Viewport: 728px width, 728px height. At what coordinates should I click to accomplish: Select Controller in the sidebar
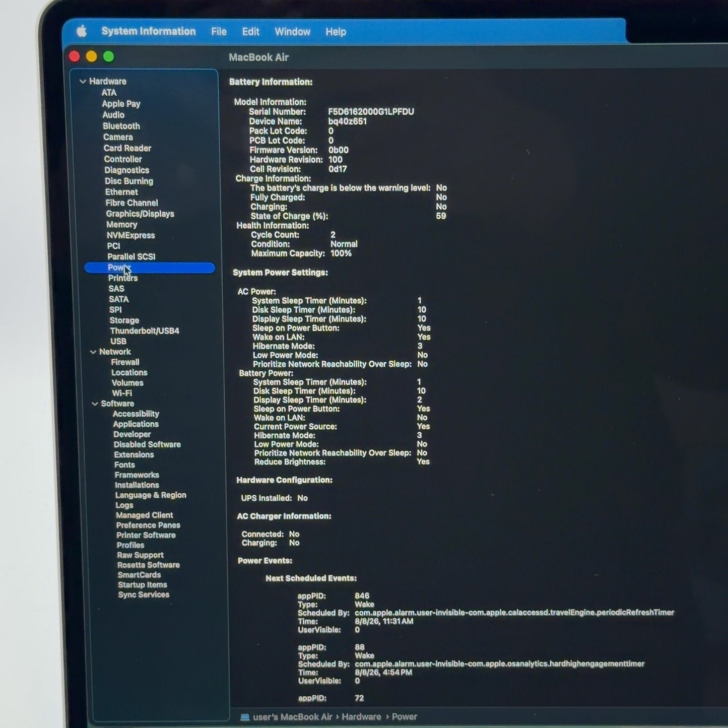coord(123,159)
